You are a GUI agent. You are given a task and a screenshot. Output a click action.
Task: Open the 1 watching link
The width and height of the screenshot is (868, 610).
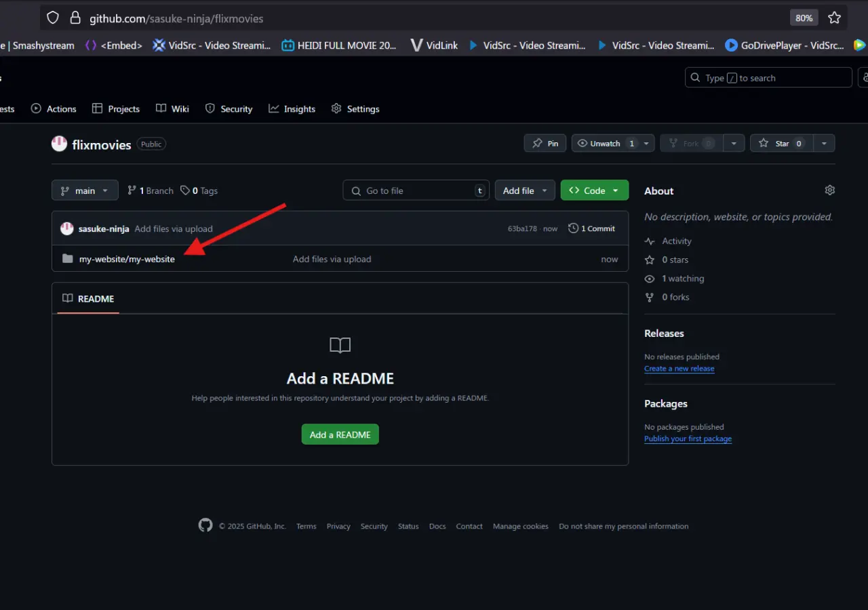675,279
